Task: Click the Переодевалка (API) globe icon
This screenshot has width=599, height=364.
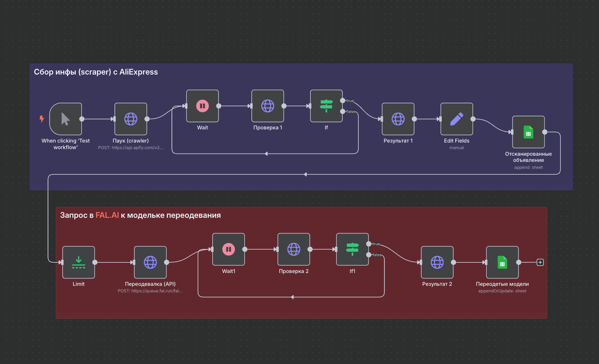Action: pos(150,262)
